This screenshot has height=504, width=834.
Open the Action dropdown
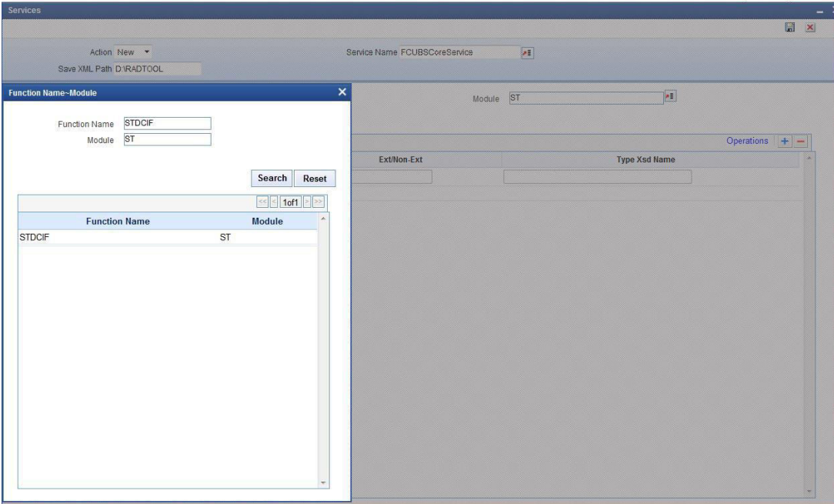click(133, 52)
